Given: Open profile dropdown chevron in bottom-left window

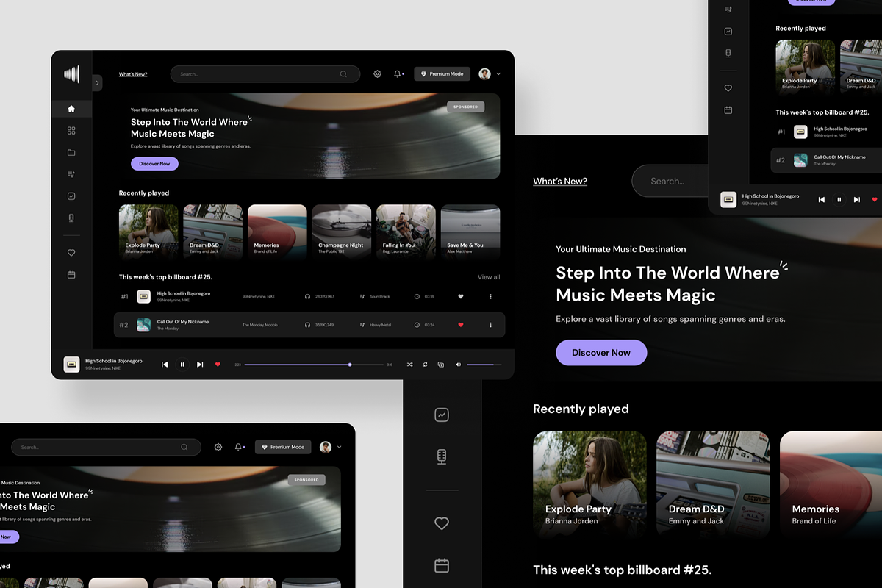Looking at the screenshot, I should point(339,447).
